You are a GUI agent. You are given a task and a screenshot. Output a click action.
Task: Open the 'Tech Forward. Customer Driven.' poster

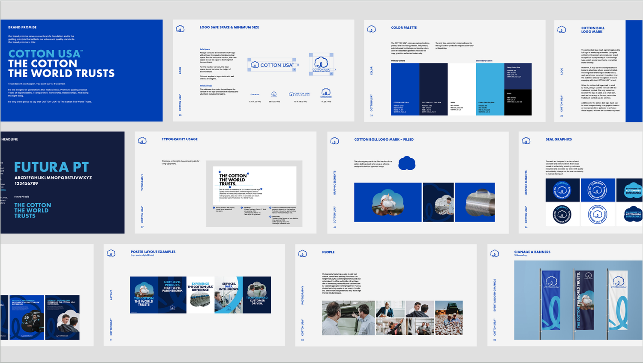(x=257, y=295)
